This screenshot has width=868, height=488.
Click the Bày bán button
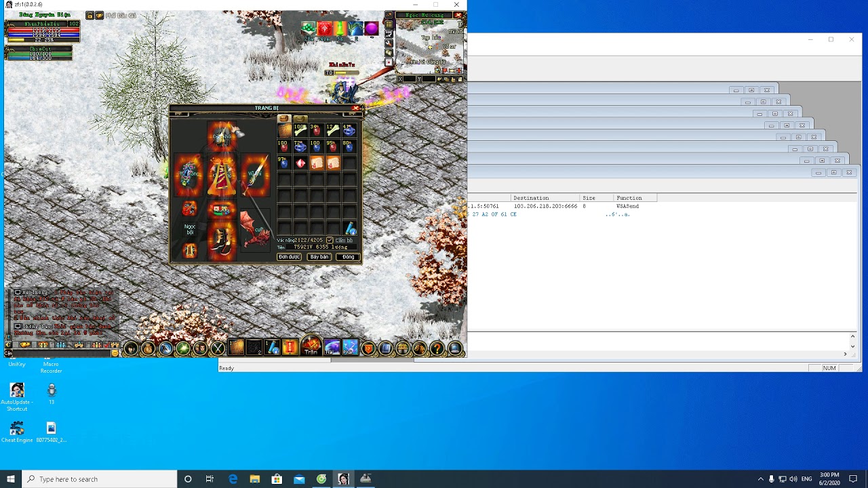(x=319, y=257)
